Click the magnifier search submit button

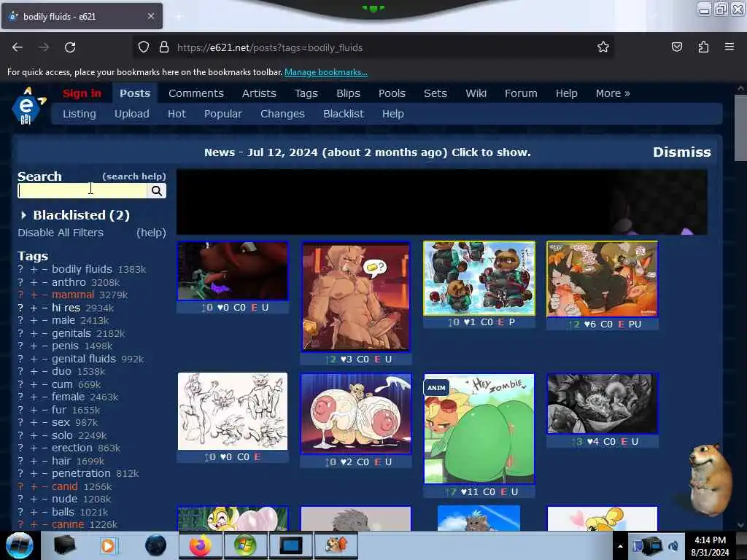point(157,191)
